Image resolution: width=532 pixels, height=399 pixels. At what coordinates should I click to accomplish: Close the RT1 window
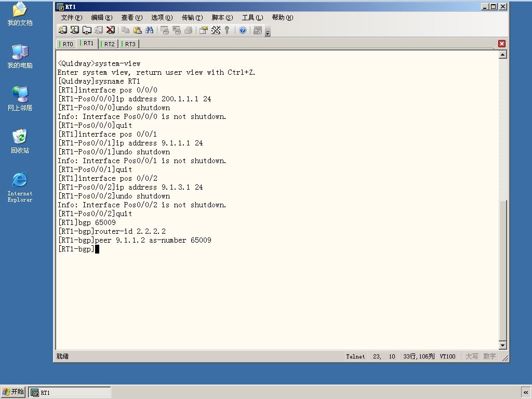point(503,6)
